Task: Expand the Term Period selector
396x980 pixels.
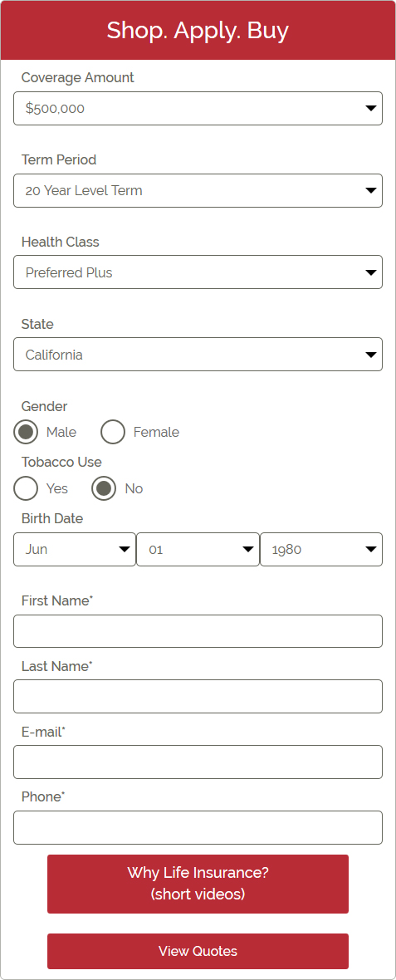Action: pyautogui.click(x=198, y=191)
